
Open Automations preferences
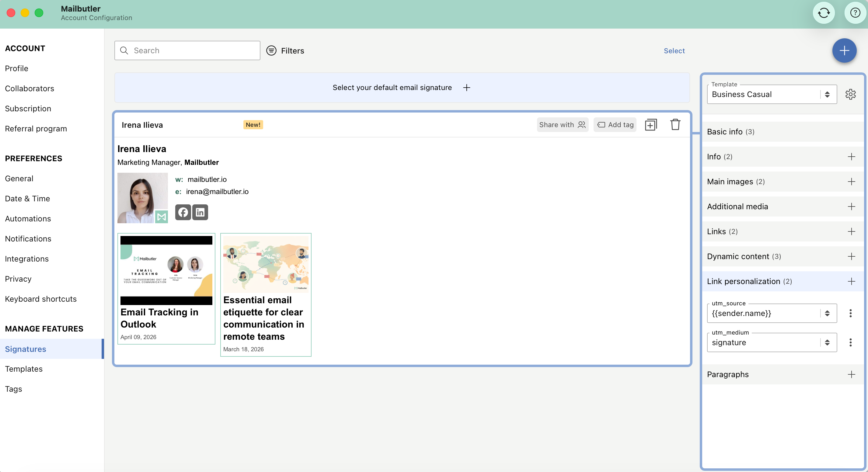click(28, 219)
